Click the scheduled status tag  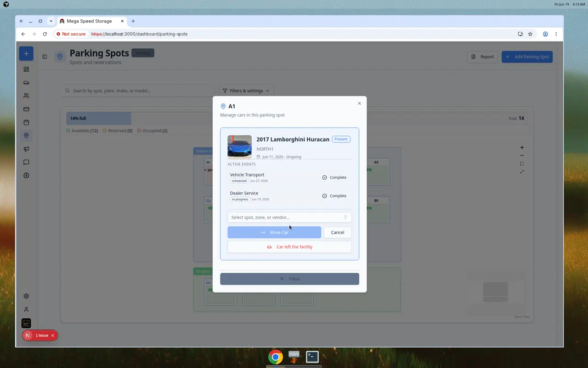click(239, 181)
